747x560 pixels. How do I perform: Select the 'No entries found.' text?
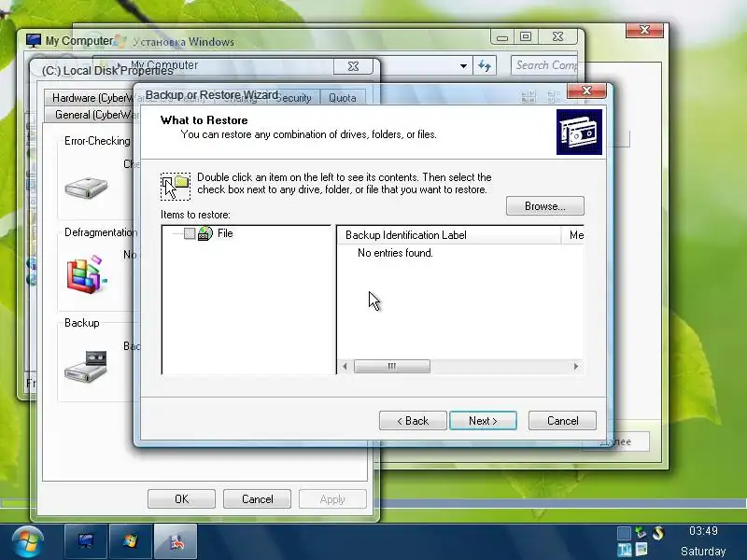coord(395,253)
